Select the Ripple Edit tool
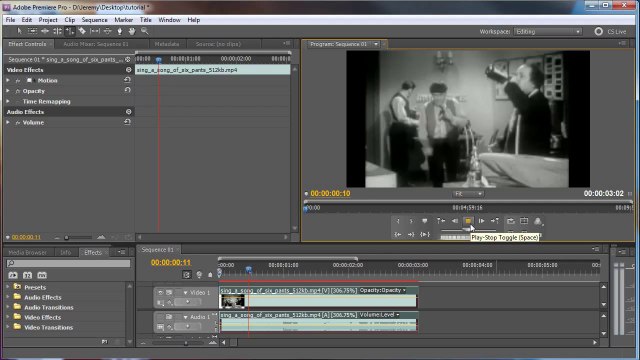This screenshot has height=360, width=640. [45, 31]
